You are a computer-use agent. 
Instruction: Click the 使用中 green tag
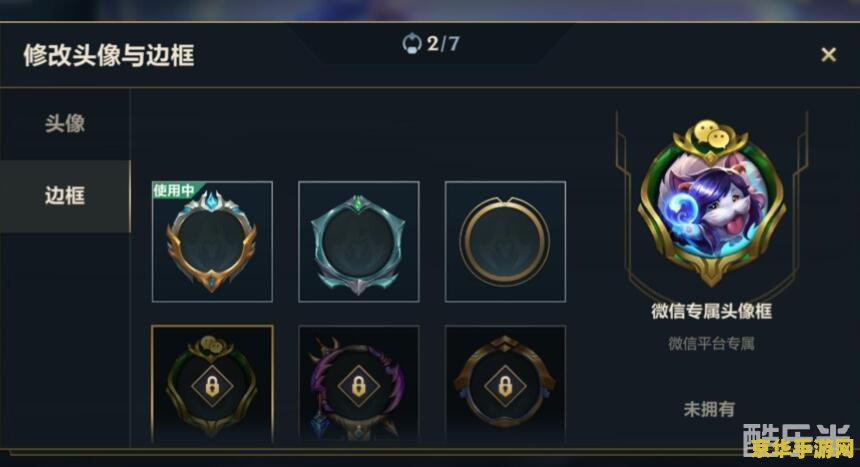point(174,190)
